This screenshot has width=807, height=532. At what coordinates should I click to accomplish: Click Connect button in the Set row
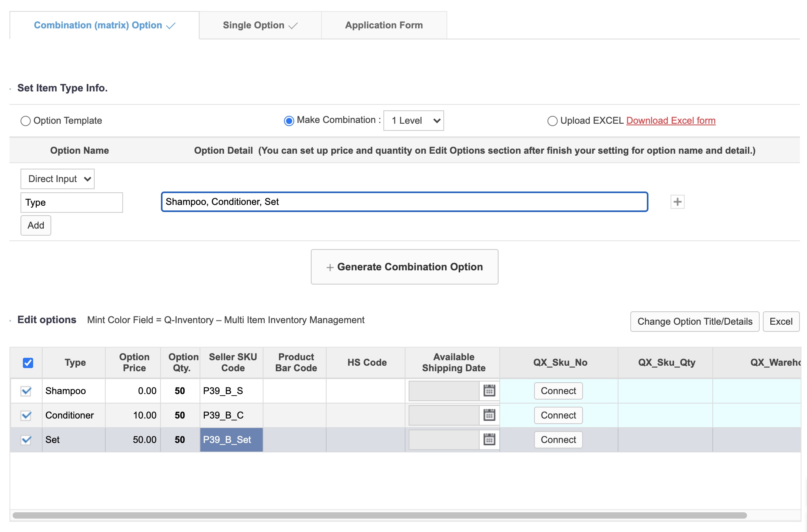point(558,440)
